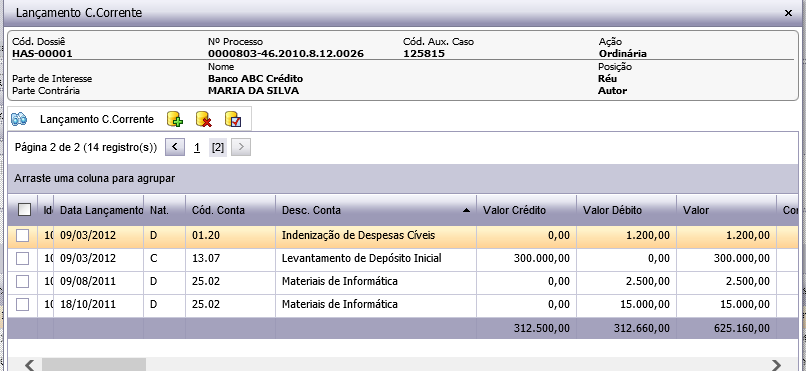Sort by Valor Crédito column header
Image resolution: width=806 pixels, height=371 pixels.
point(526,210)
